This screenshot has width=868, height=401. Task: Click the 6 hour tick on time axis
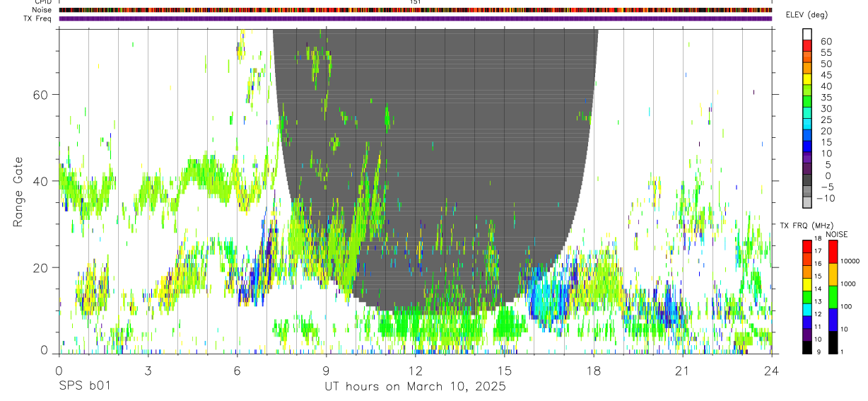(x=237, y=370)
